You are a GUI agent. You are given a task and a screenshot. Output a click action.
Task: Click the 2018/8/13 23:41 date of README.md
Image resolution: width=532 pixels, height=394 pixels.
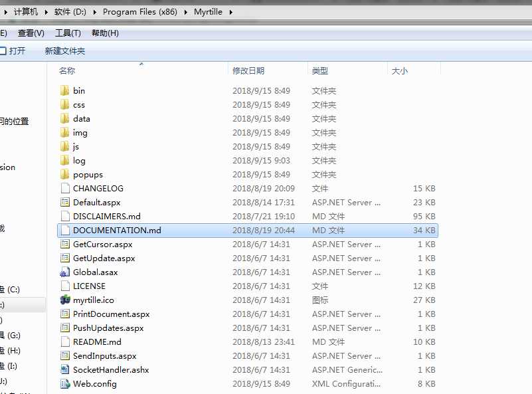(x=264, y=342)
